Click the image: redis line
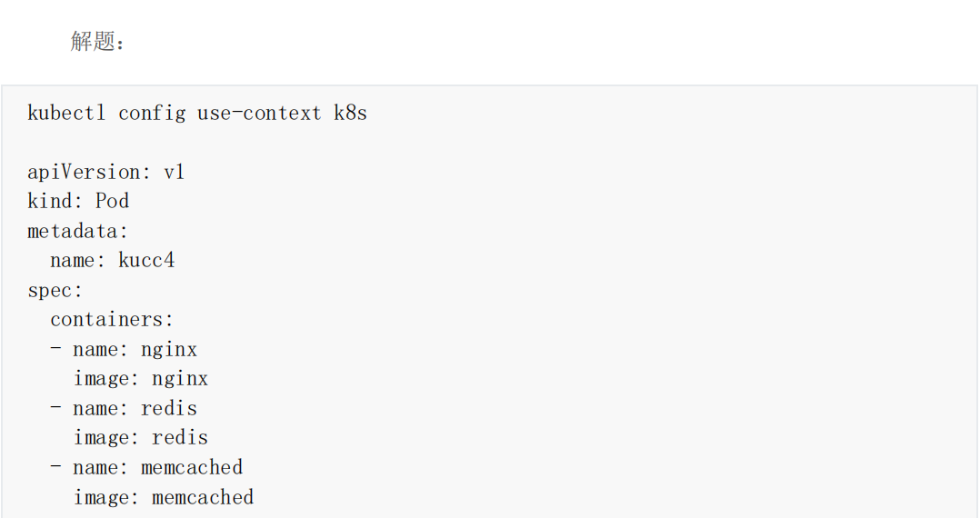980x518 pixels. pos(141,438)
